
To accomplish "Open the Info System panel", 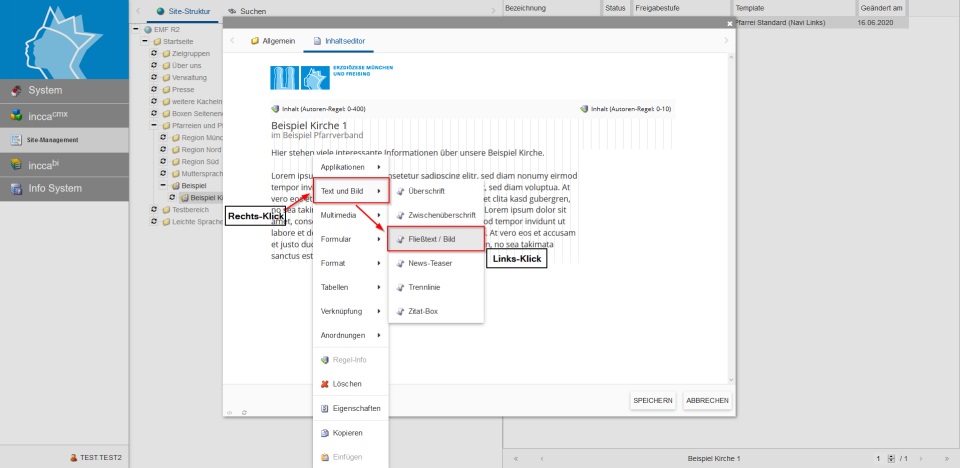I will pos(64,188).
